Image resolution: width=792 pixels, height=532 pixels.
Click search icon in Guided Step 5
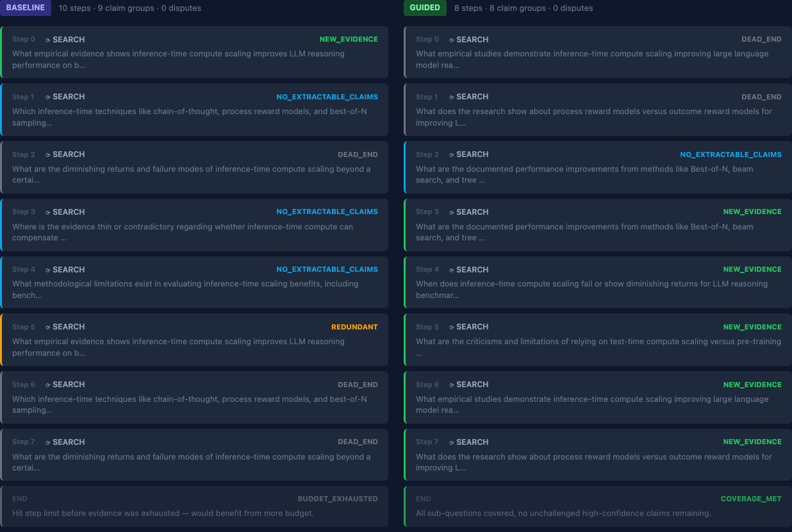point(452,328)
